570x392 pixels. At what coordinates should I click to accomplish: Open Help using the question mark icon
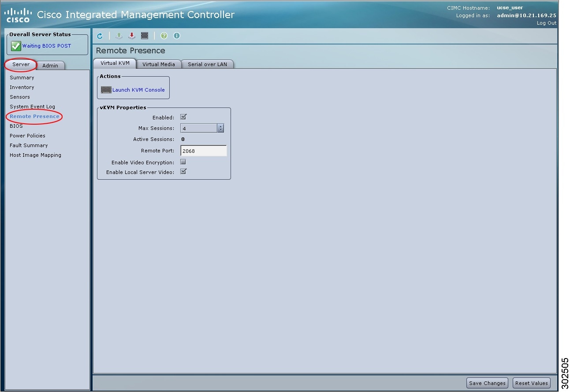pyautogui.click(x=164, y=36)
